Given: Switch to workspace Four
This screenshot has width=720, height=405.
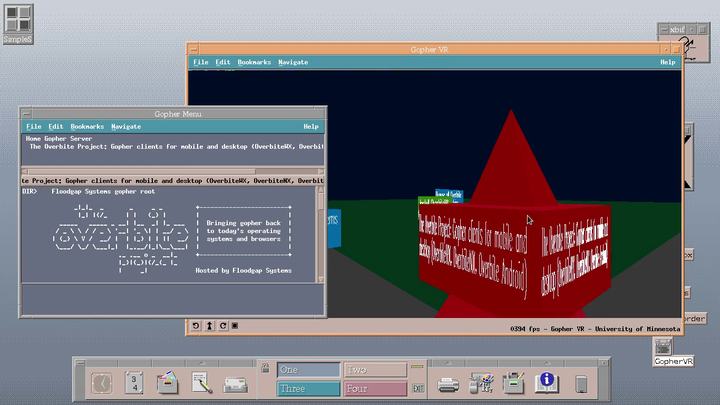Looking at the screenshot, I should point(375,389).
